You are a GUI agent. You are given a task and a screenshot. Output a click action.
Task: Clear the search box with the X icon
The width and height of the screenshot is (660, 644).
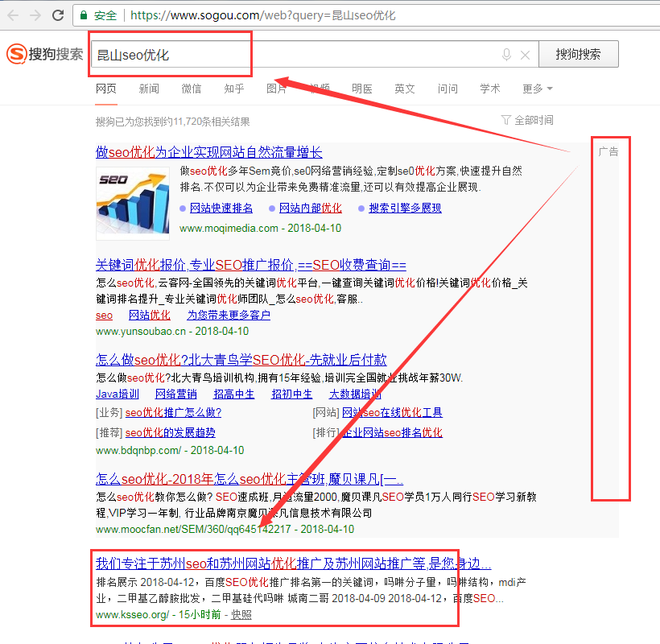tap(525, 55)
